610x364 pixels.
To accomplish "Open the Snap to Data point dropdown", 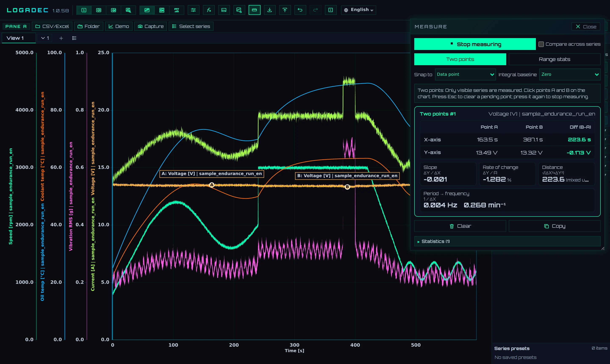I will click(x=465, y=74).
